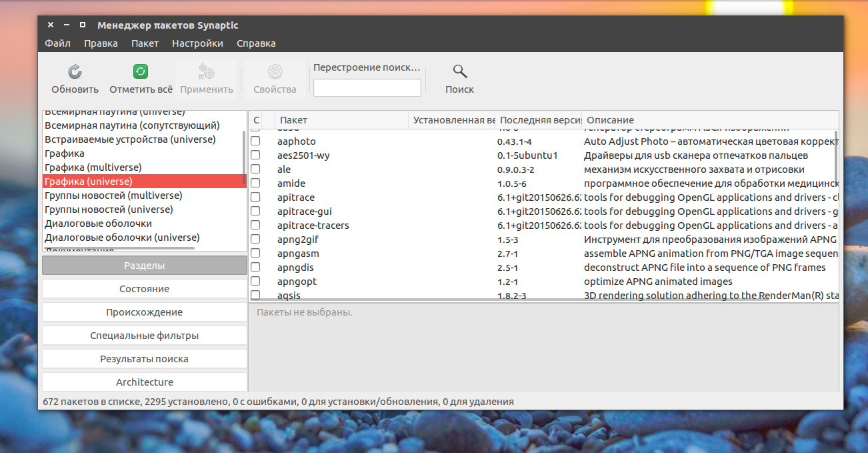Click the Состояние filter button

[145, 289]
